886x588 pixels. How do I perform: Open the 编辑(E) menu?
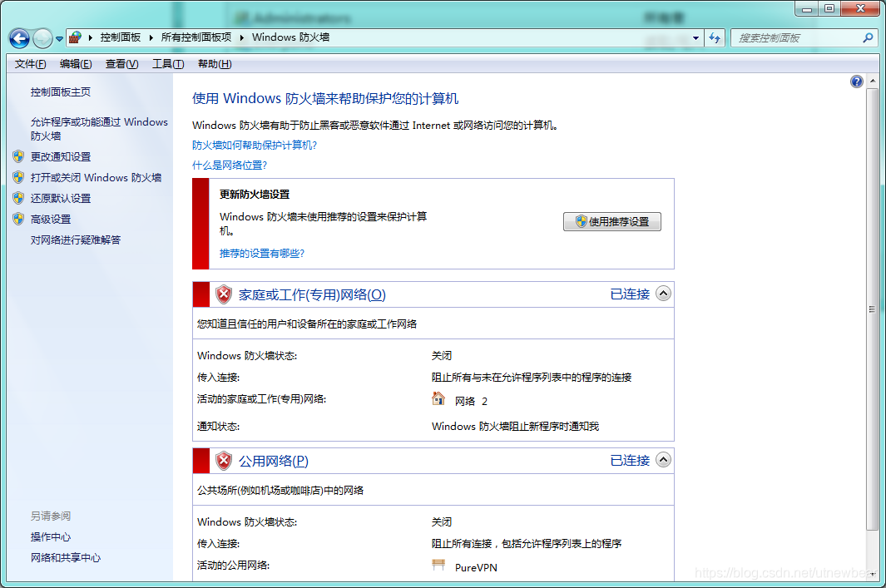coord(76,64)
